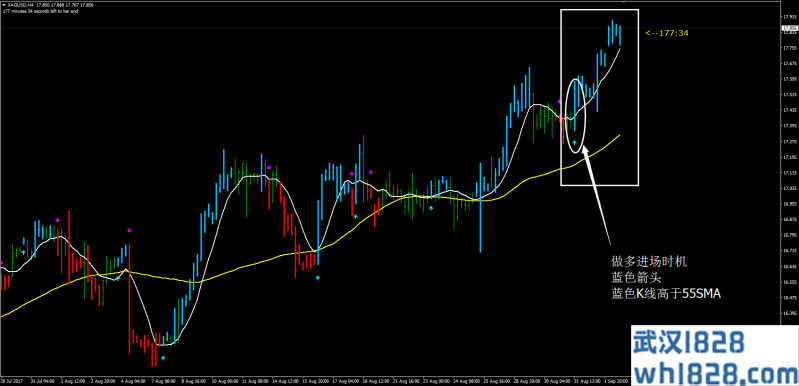Screen dimensions: 799x386
Task: Select the cyan arrow beneath green candles near 23 Aug
Action: [x=431, y=208]
